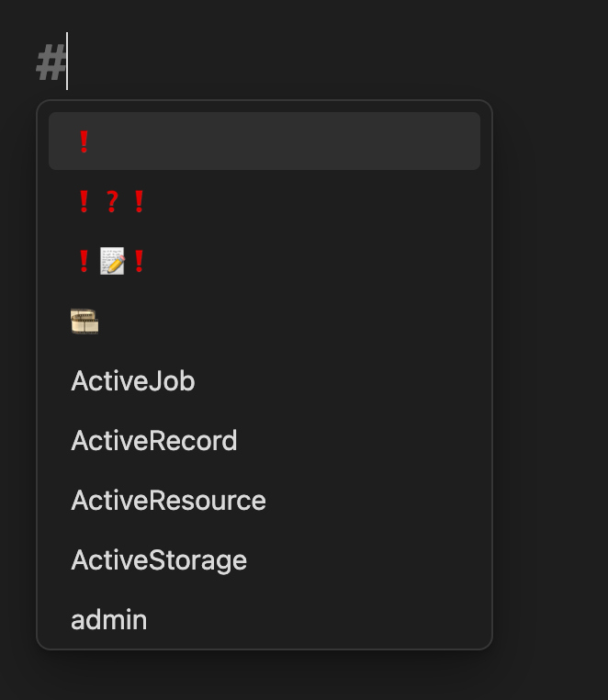Select the single red exclamation mark tag
Viewport: 608px width, 700px height.
84,141
